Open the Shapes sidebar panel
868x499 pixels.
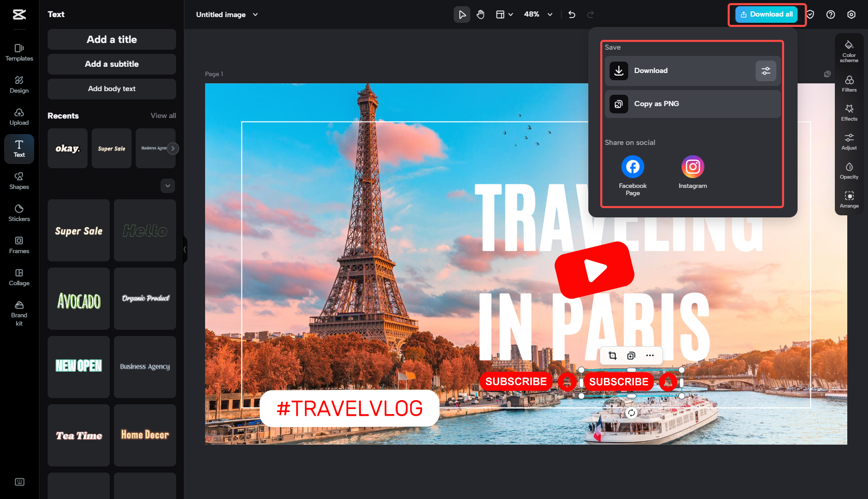(19, 181)
